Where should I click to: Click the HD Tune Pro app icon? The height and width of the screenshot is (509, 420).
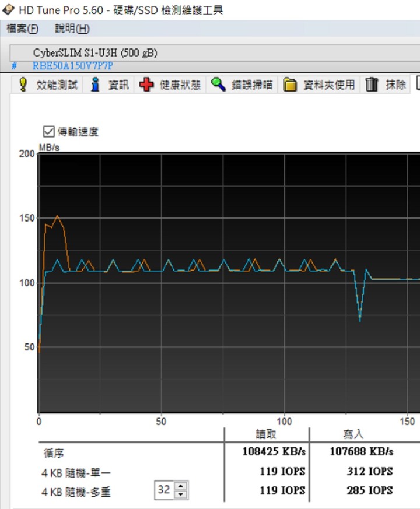[8, 9]
